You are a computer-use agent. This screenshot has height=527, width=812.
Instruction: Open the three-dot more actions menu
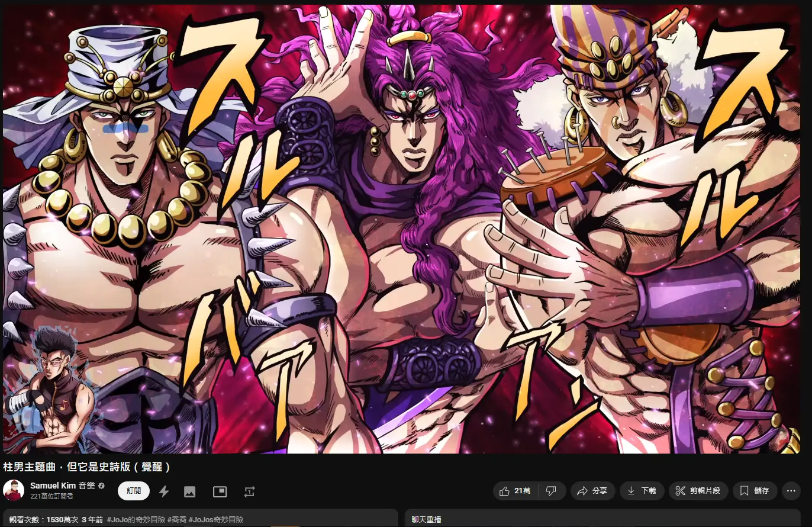(791, 491)
